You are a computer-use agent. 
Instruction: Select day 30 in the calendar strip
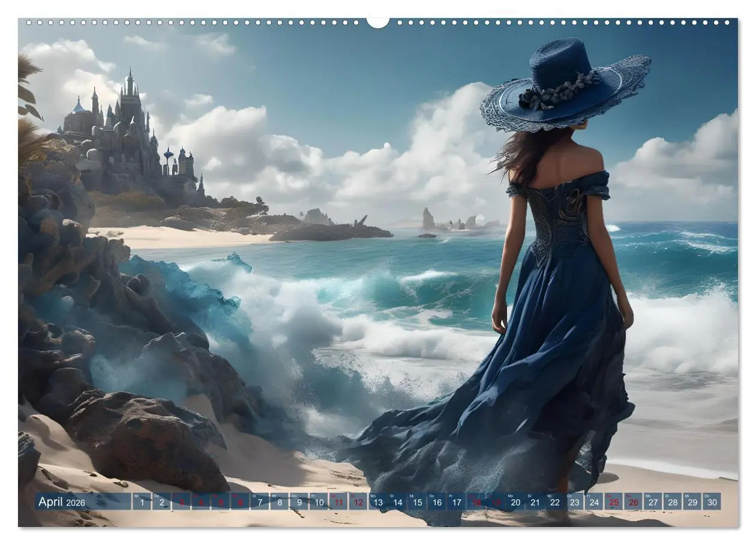click(x=712, y=502)
